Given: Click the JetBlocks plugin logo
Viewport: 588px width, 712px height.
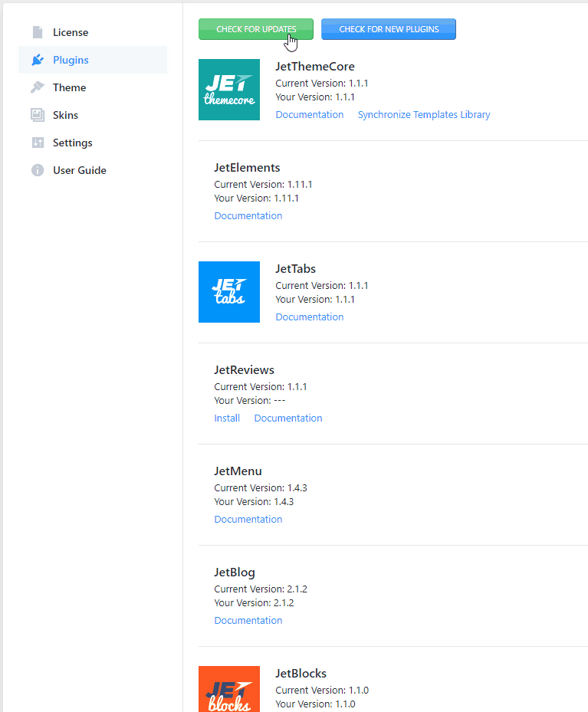Looking at the screenshot, I should (229, 689).
